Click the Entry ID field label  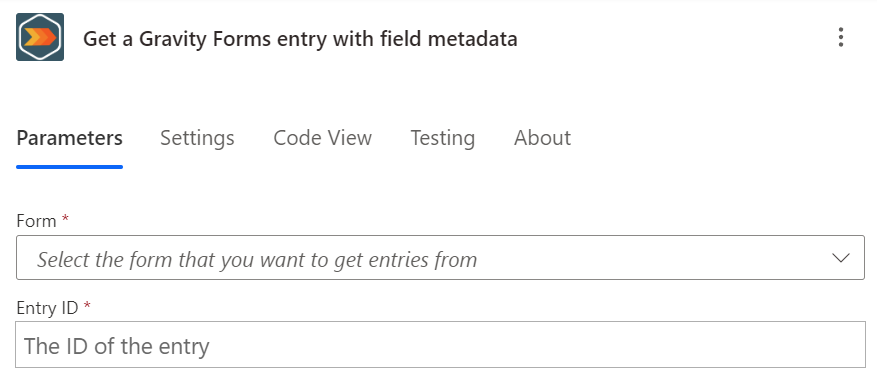(47, 308)
